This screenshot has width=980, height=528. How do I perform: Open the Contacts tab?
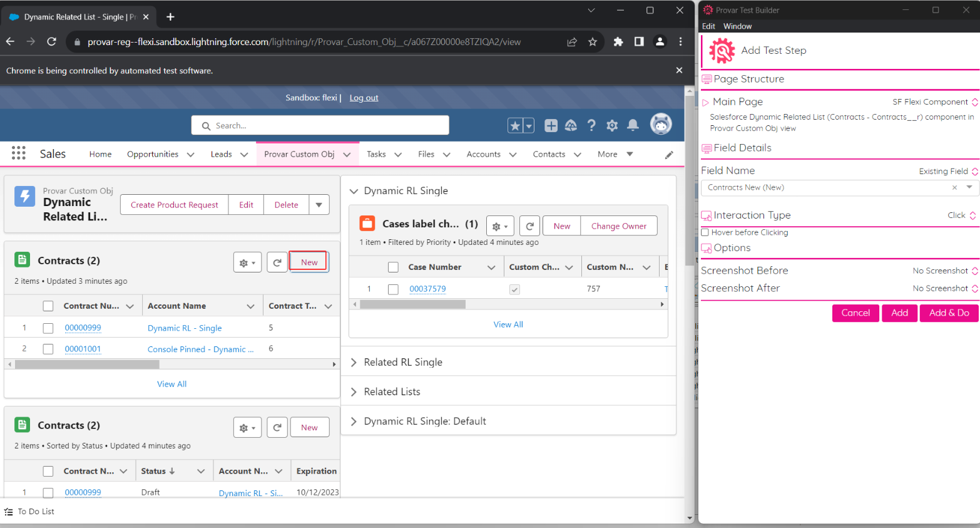point(549,154)
